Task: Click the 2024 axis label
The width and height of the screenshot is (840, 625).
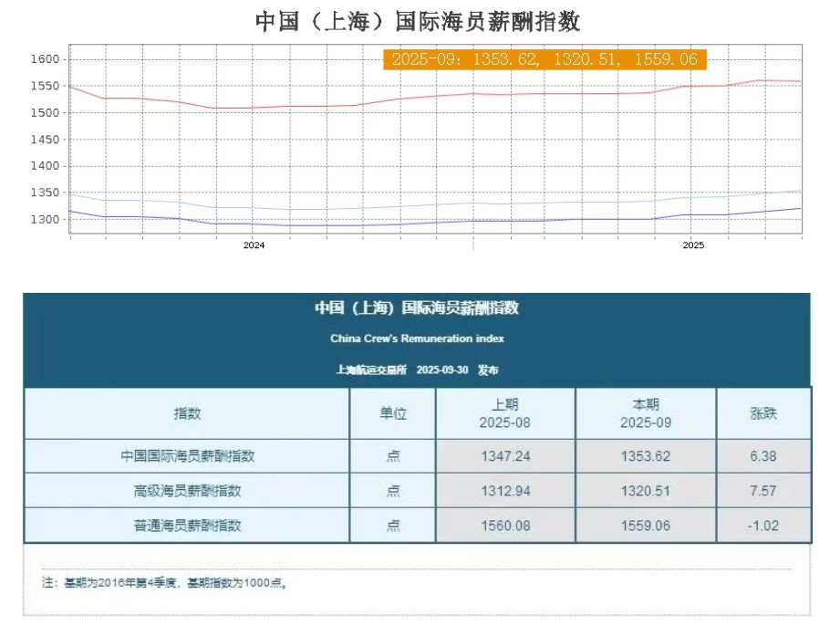Action: pyautogui.click(x=254, y=245)
